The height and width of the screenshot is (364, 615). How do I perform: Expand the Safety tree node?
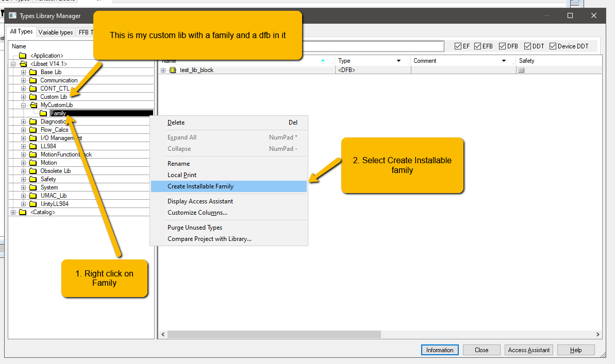24,179
